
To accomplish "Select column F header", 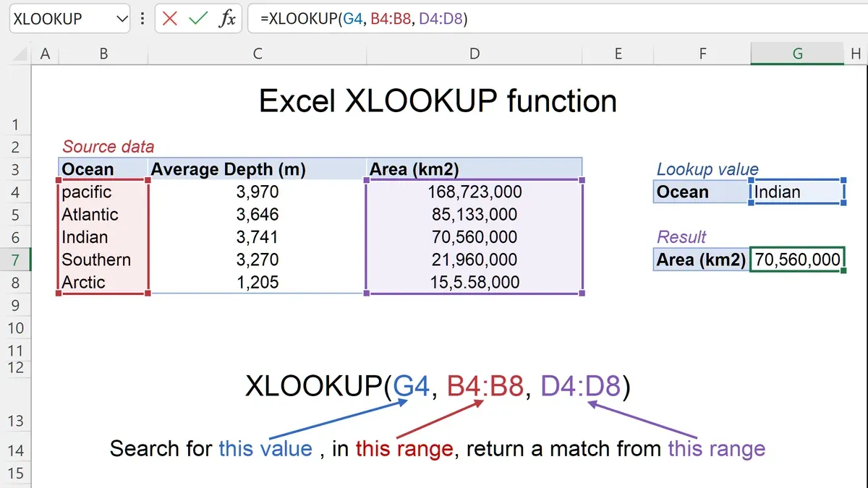I will click(702, 53).
